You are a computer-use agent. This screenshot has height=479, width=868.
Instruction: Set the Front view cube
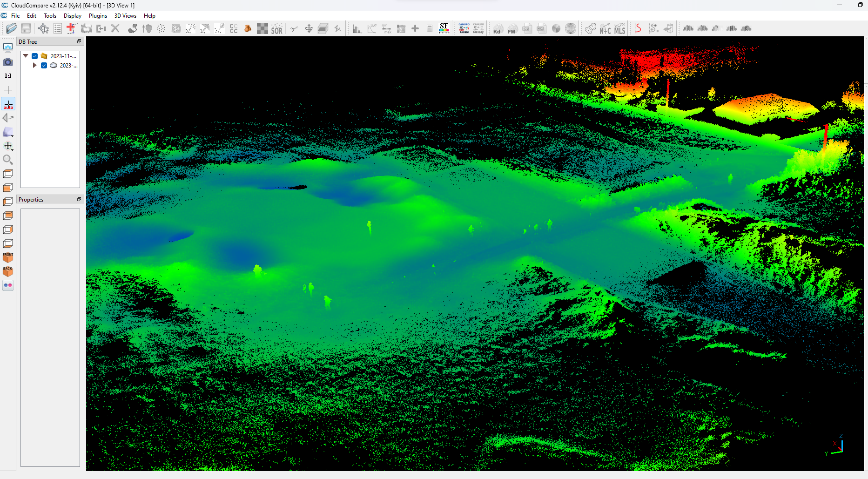[8, 257]
